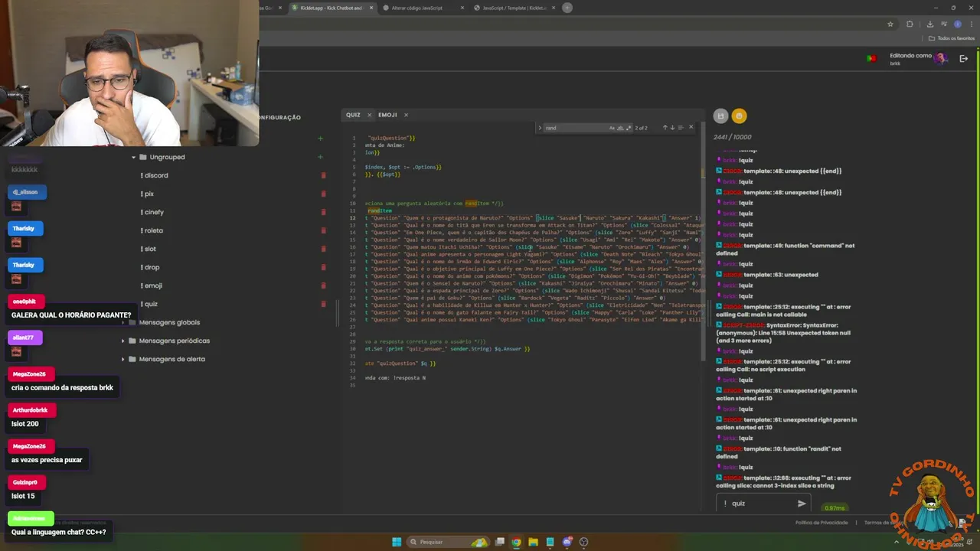The width and height of the screenshot is (980, 551).
Task: Send the chat message with the arrow icon
Action: coord(802,504)
